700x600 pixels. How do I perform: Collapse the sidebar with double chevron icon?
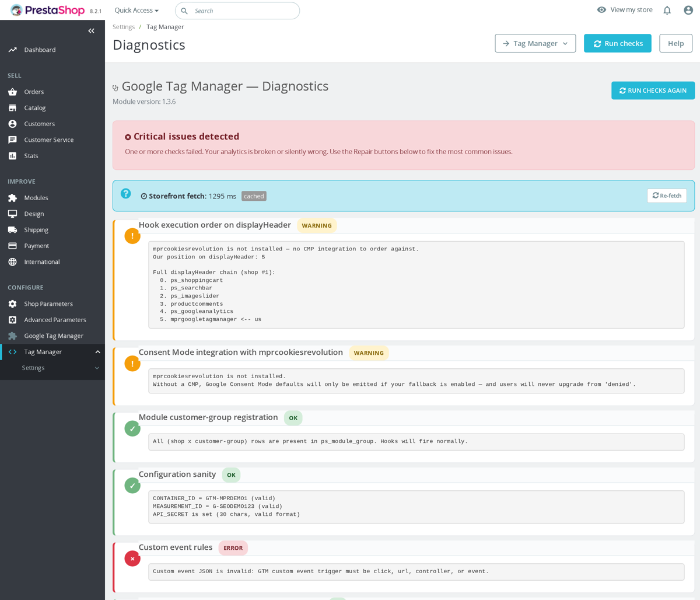tap(91, 31)
